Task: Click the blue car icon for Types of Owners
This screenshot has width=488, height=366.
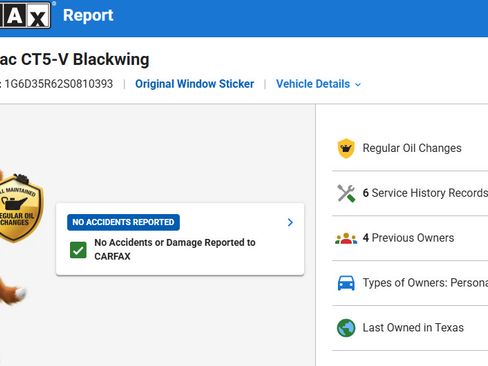Action: pos(346,283)
